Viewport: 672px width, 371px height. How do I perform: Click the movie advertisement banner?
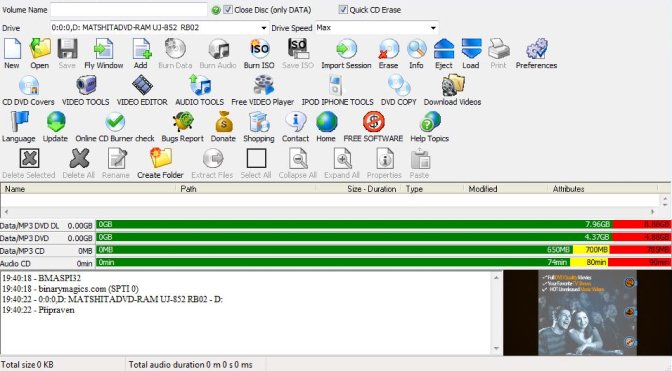click(588, 313)
